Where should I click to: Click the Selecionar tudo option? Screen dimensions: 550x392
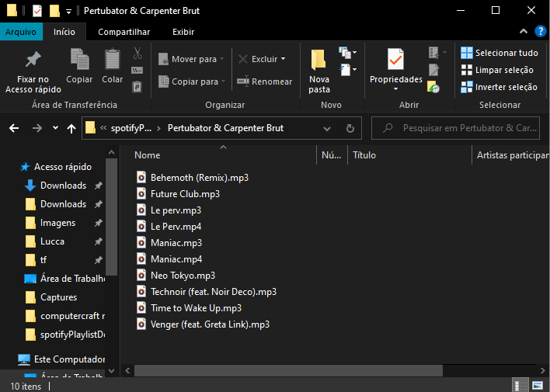[500, 53]
